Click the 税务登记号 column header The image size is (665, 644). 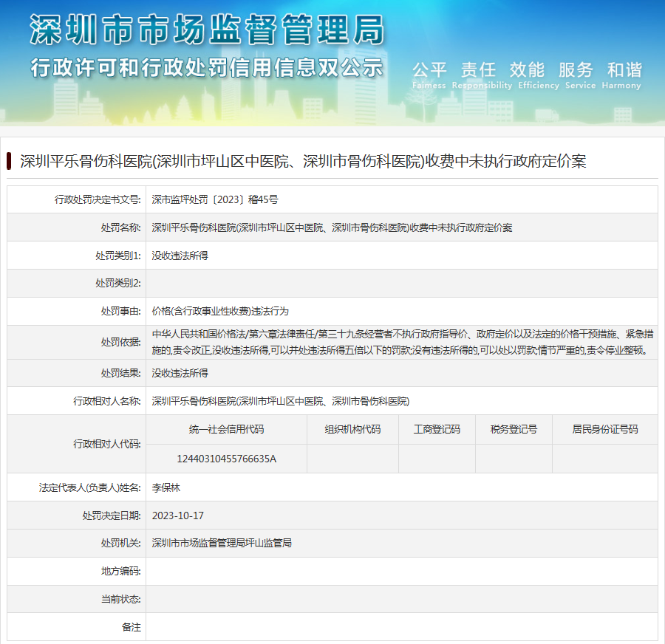click(x=514, y=430)
